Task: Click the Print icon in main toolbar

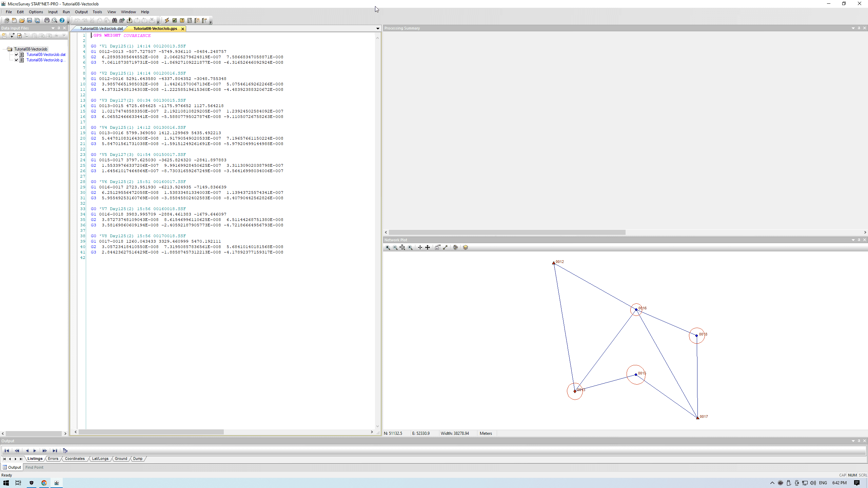Action: [x=47, y=20]
